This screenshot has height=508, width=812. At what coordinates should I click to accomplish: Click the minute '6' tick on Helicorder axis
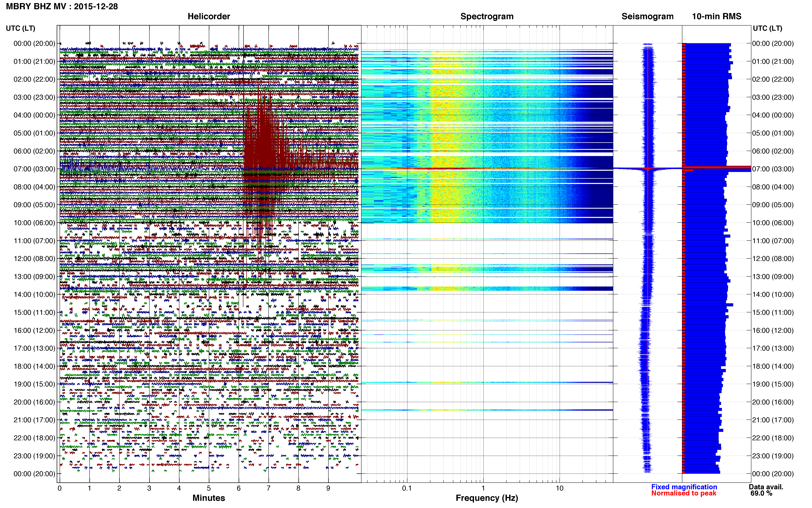point(239,488)
